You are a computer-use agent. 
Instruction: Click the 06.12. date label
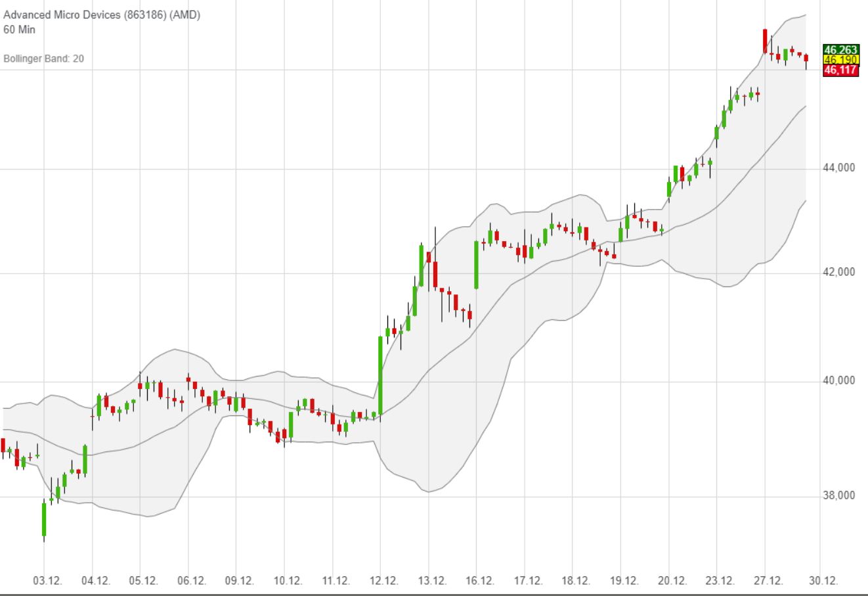[x=191, y=581]
